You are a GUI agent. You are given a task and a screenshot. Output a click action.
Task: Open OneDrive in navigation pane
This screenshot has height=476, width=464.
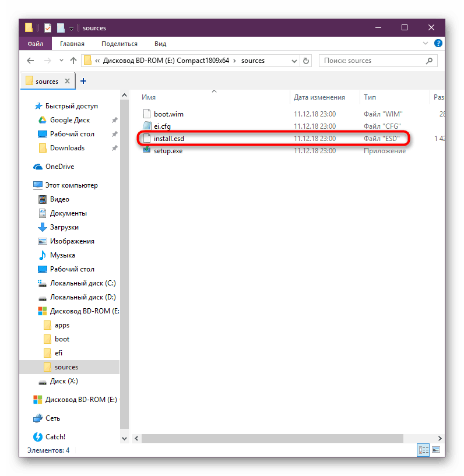click(59, 167)
